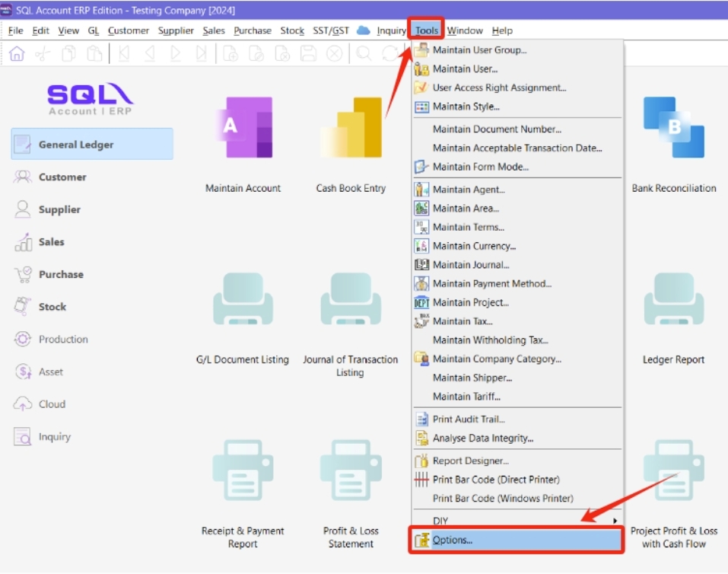
Task: Click the SQL Account ERP logo
Action: click(90, 99)
